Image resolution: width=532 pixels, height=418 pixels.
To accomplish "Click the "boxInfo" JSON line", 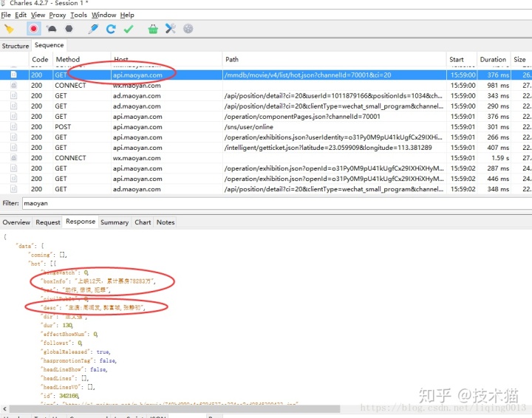I will (x=98, y=281).
